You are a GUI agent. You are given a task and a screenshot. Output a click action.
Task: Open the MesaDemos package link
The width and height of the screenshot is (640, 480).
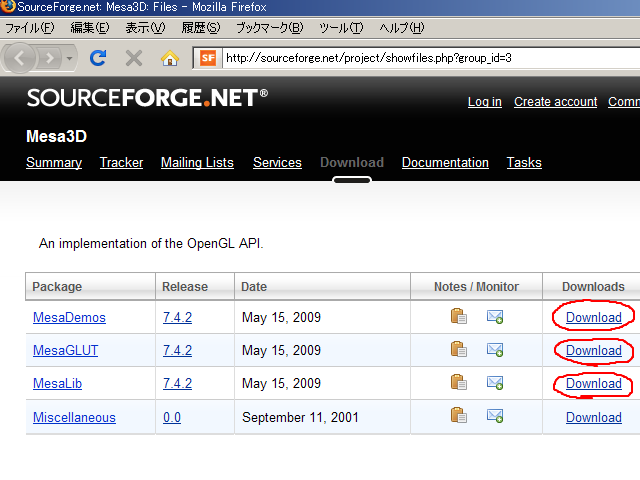tap(69, 318)
